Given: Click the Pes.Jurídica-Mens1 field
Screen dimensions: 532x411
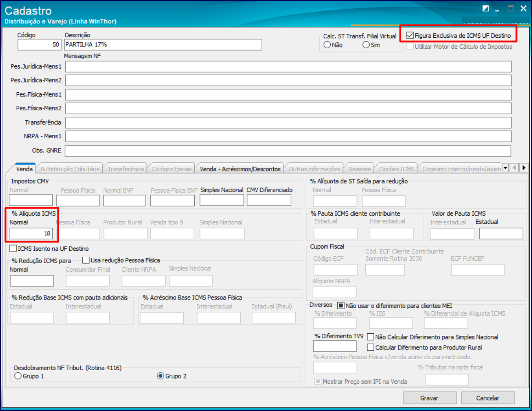Looking at the screenshot, I should (288, 67).
